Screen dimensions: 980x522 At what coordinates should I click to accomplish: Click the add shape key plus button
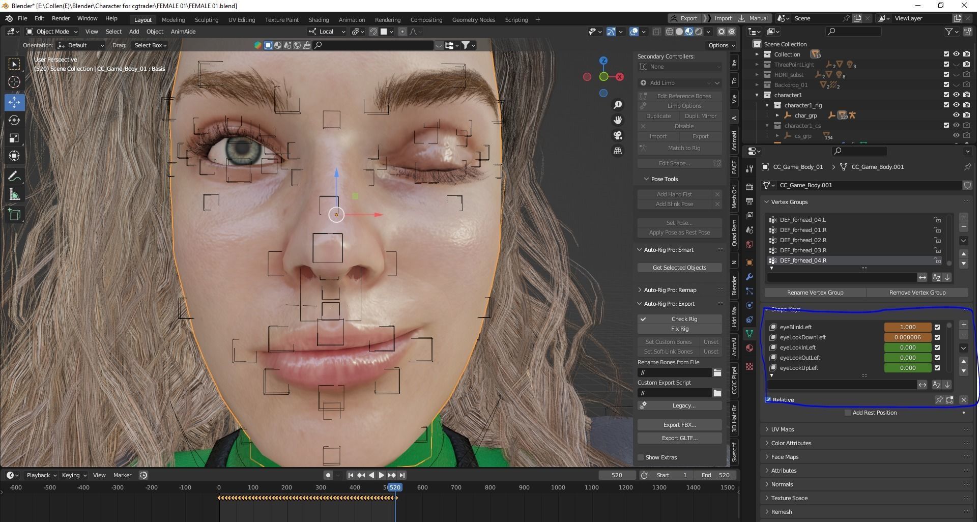[963, 325]
